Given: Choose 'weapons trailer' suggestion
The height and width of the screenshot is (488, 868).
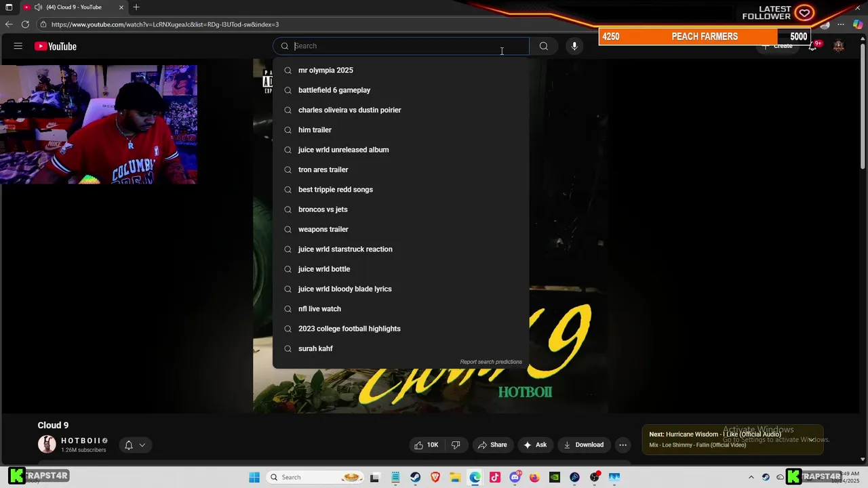Looking at the screenshot, I should click(401, 229).
